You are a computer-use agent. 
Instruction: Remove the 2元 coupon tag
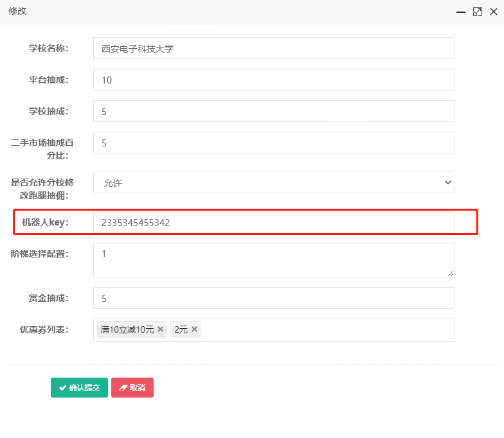194,329
